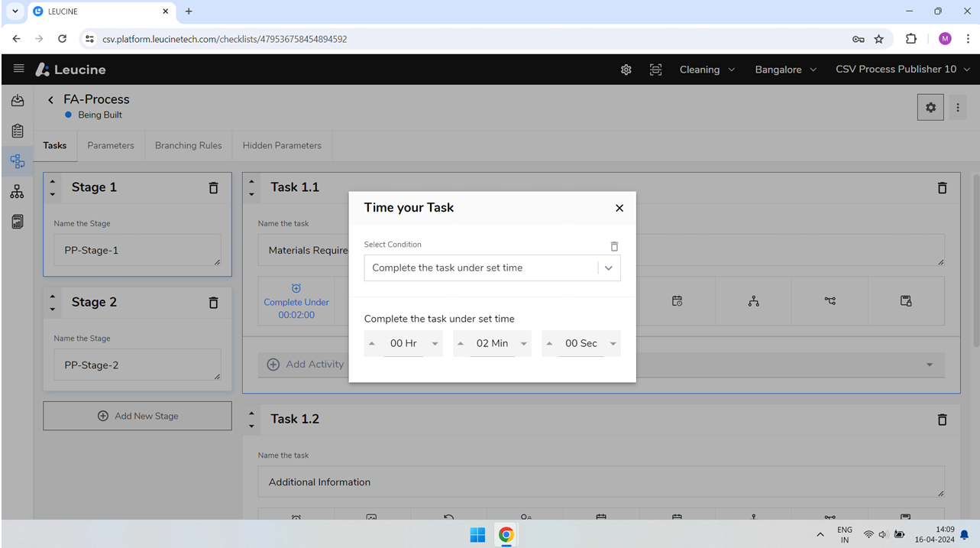Open Select Condition dropdown
The image size is (980, 548).
tap(492, 268)
